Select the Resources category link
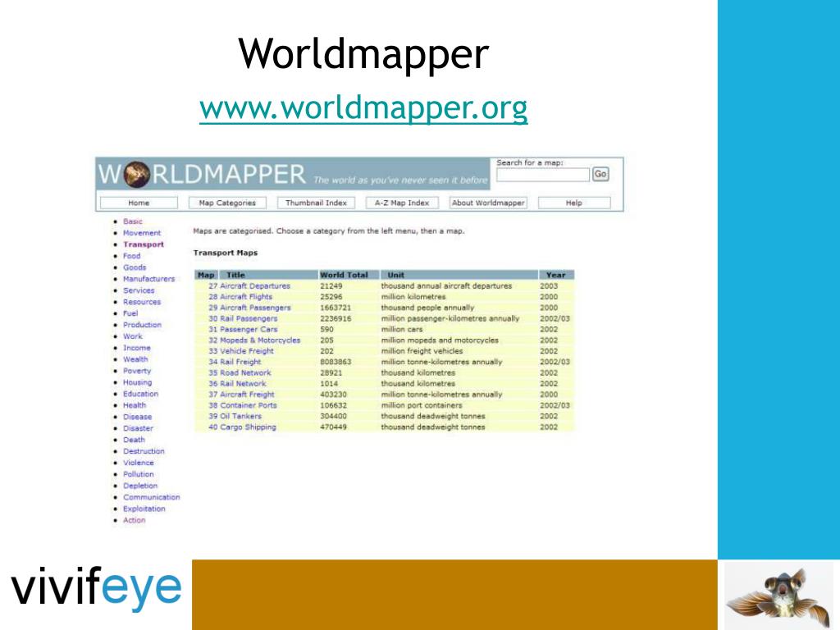 (142, 302)
